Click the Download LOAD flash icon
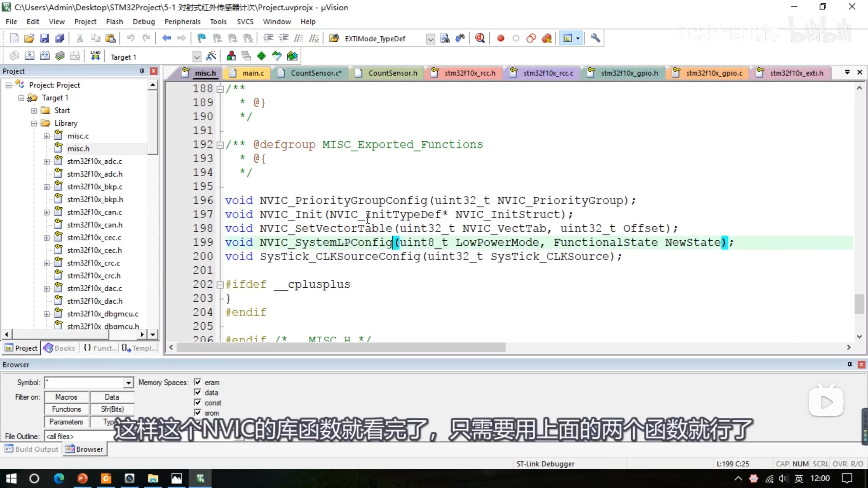Image resolution: width=868 pixels, height=488 pixels. pos(95,56)
